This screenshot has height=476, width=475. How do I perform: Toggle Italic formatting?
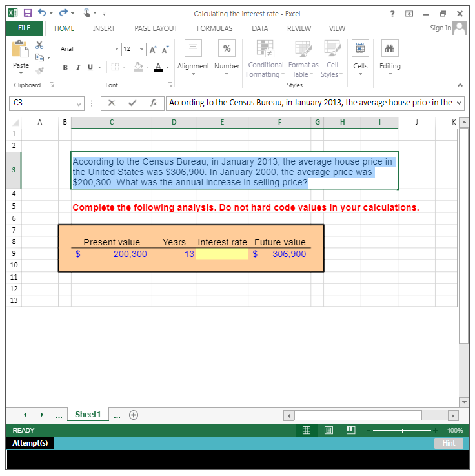(78, 67)
